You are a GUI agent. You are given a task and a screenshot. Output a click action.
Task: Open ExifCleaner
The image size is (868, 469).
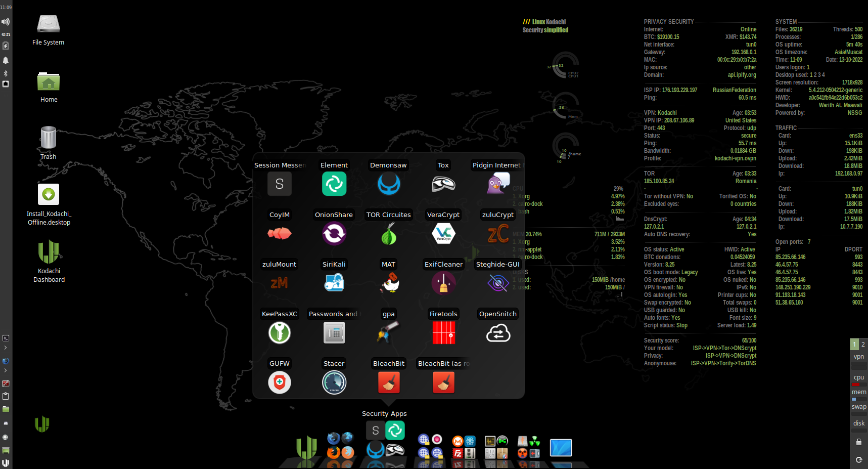click(443, 283)
